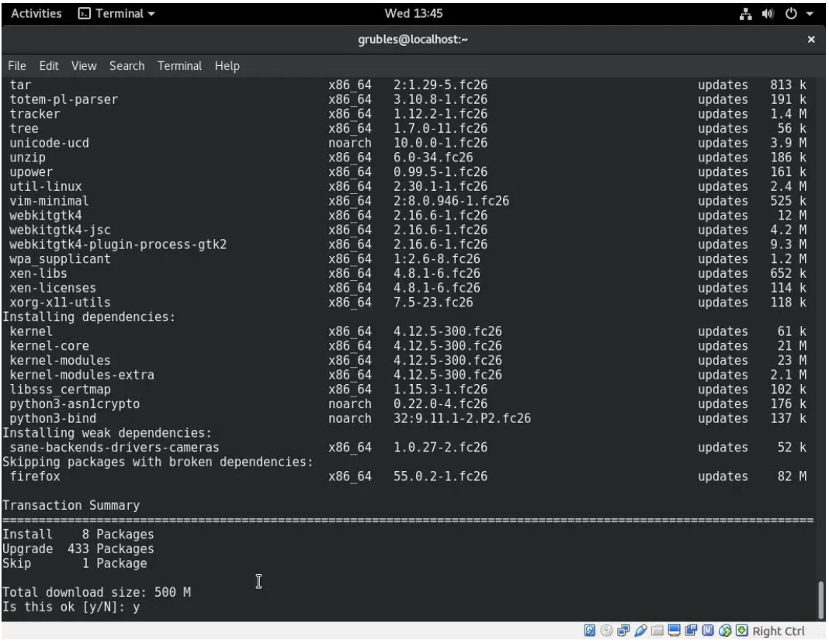Image resolution: width=829 pixels, height=644 pixels.
Task: Click VirtualBox video recording icon
Action: pyautogui.click(x=691, y=631)
